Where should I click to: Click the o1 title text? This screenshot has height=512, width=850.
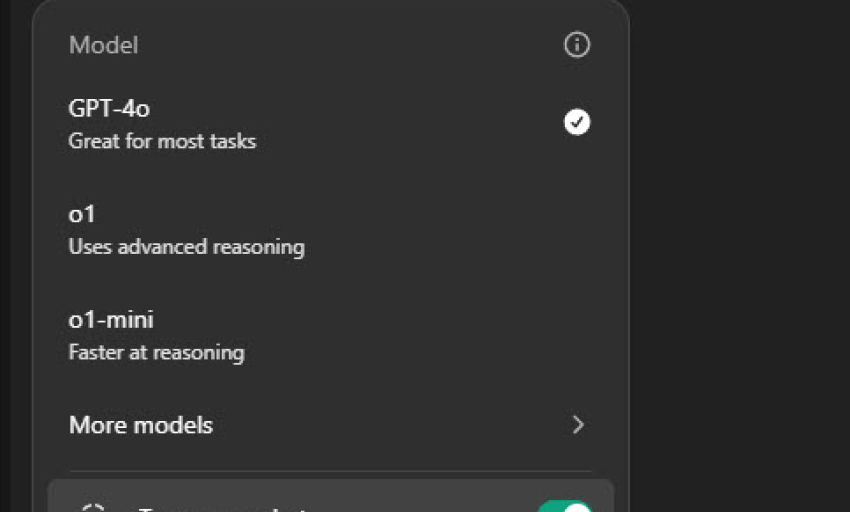[x=82, y=214]
